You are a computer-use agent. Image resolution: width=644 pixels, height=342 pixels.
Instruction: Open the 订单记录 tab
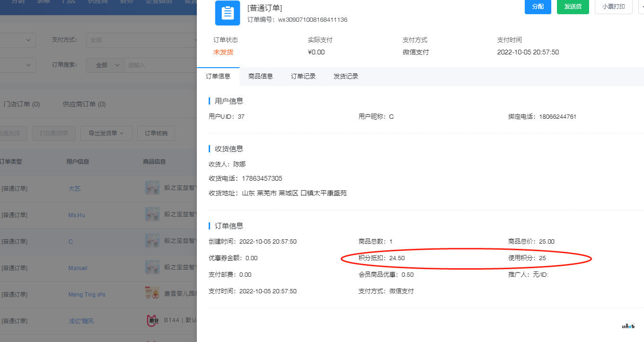tap(303, 76)
